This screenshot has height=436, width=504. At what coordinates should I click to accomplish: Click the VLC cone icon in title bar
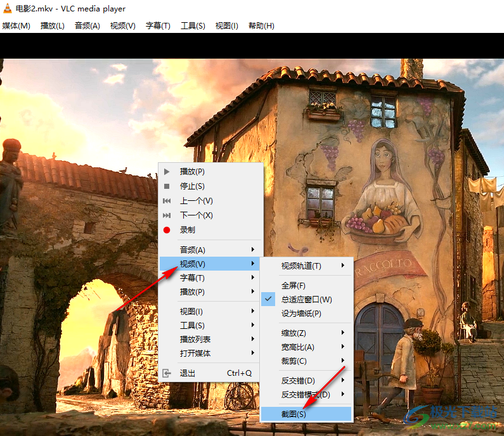7,8
